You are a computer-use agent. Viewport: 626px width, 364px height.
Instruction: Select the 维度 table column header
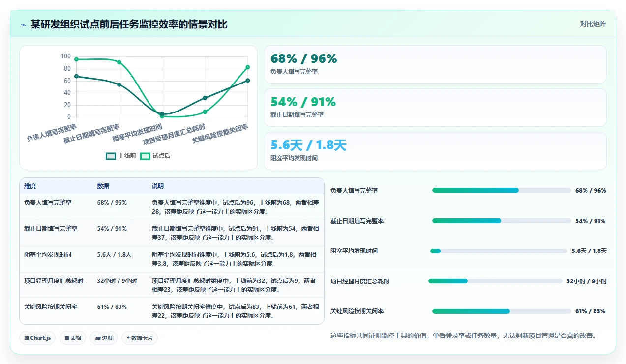point(30,186)
